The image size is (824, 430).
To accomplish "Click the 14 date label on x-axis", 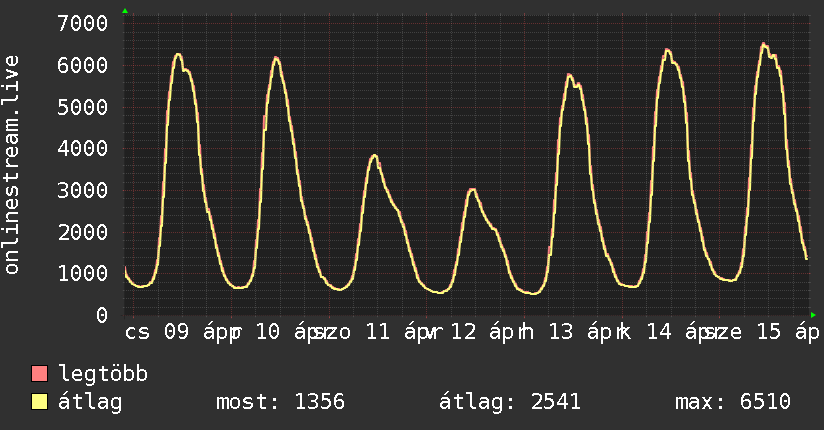I will click(x=659, y=332).
